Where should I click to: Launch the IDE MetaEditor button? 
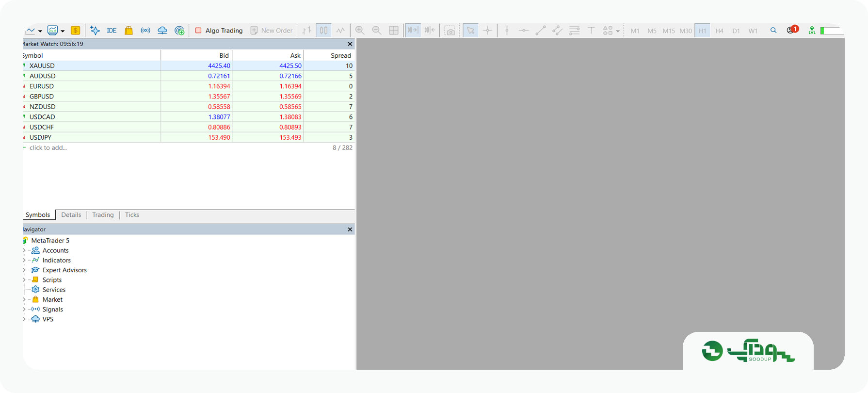point(112,31)
